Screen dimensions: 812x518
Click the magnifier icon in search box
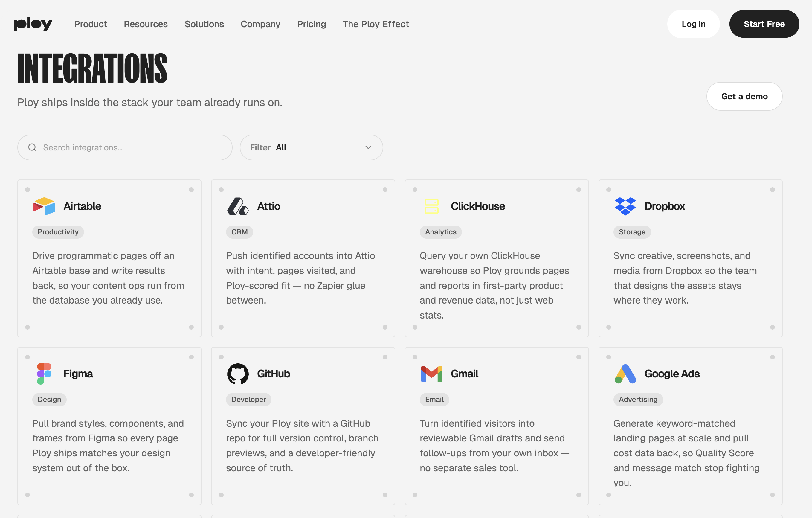pyautogui.click(x=32, y=147)
